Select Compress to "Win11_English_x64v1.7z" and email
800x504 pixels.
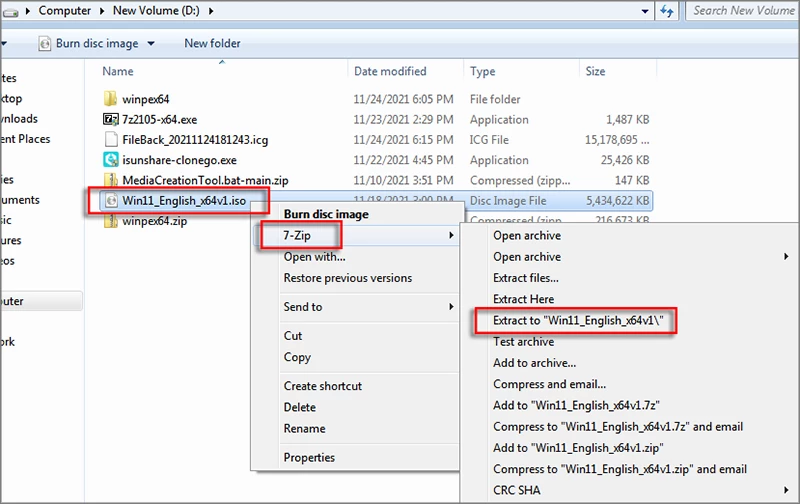click(617, 426)
